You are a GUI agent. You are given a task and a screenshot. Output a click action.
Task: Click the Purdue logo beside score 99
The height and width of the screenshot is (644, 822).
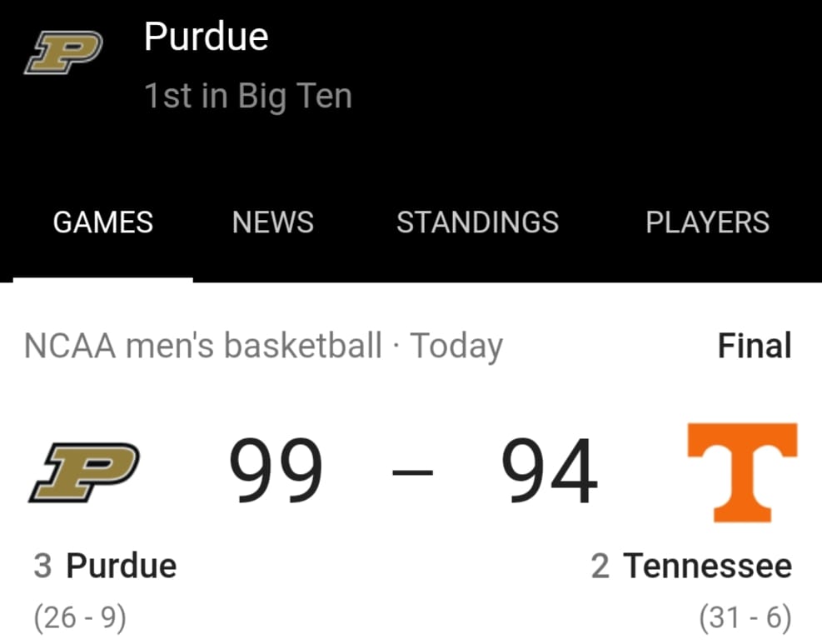(x=84, y=472)
